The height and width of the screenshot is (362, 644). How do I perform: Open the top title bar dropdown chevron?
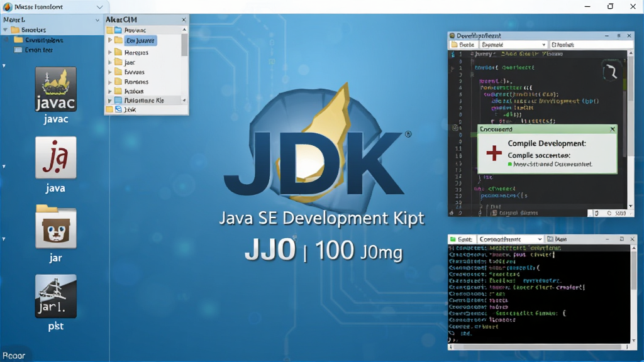click(x=99, y=7)
